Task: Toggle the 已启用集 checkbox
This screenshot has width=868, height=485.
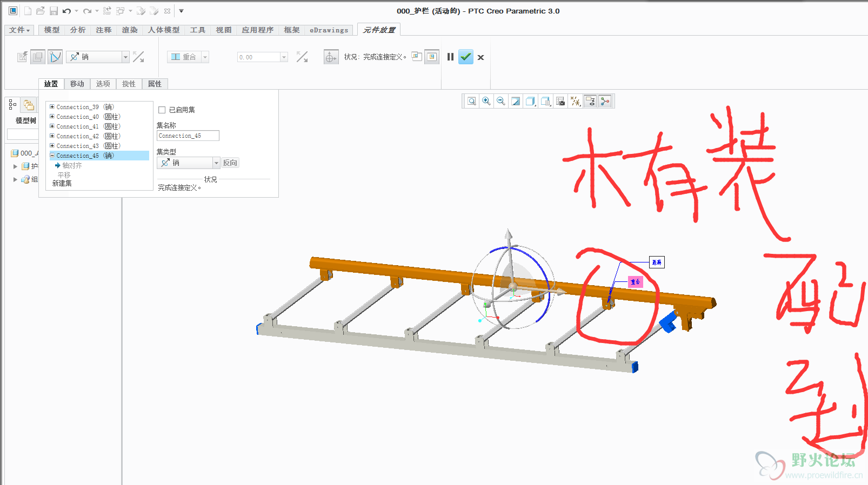Action: (x=162, y=110)
